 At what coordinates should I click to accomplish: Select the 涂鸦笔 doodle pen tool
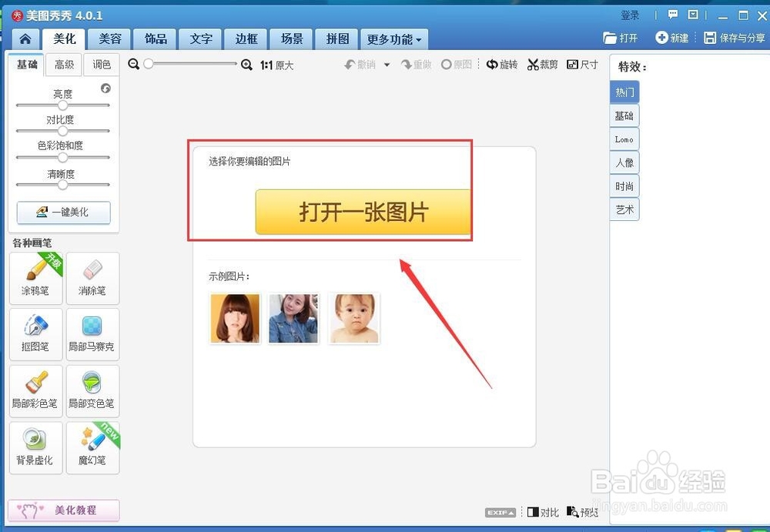(36, 278)
